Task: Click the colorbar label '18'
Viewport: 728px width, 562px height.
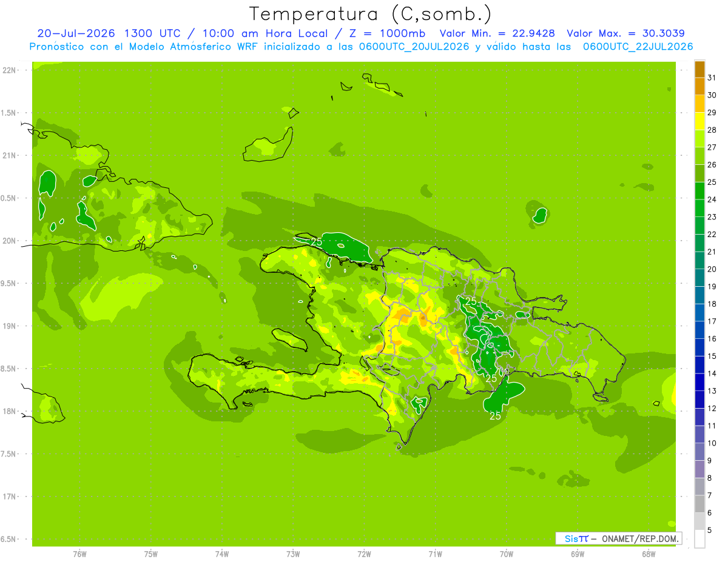Action: coord(712,304)
